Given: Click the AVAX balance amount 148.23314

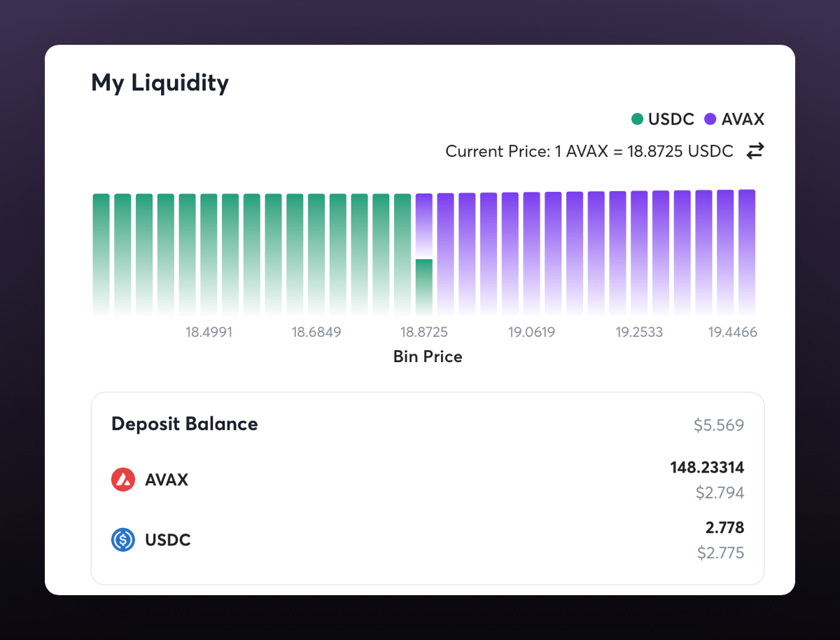Looking at the screenshot, I should (x=707, y=468).
